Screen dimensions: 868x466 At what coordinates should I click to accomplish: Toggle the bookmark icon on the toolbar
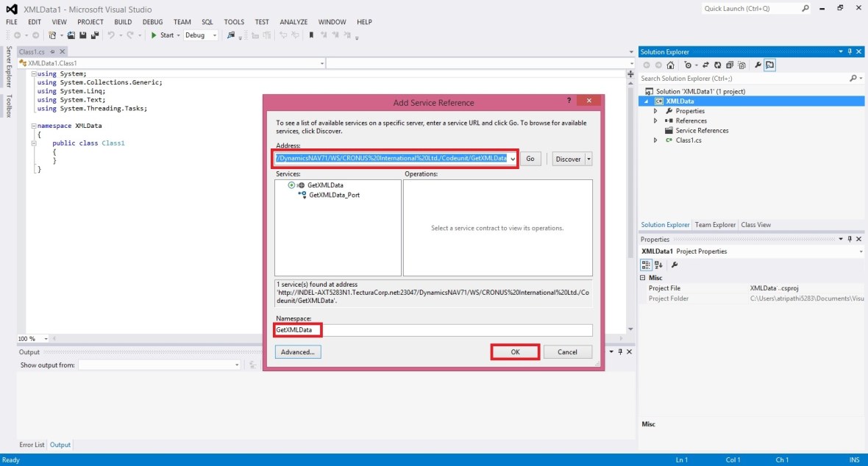point(311,35)
